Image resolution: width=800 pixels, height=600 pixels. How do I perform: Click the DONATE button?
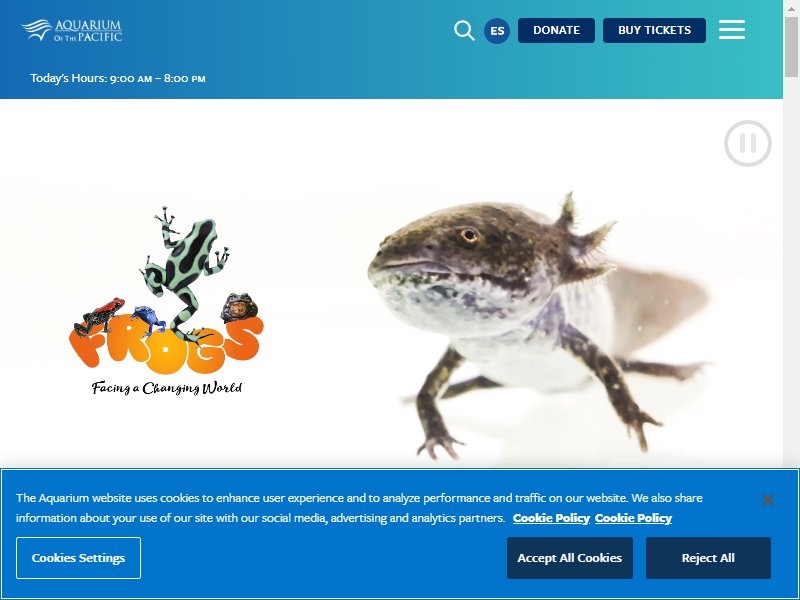[556, 30]
